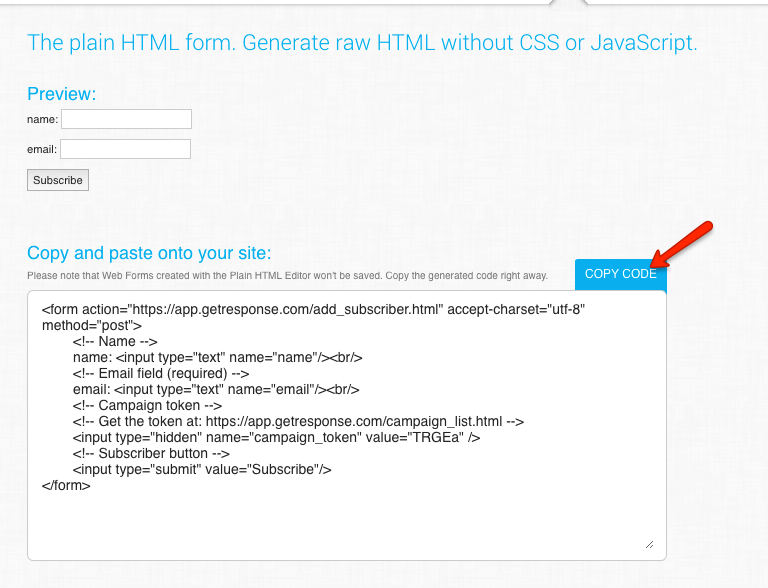The height and width of the screenshot is (588, 768).
Task: Click the "<!-- Campaign token -->" comment line
Action: point(147,405)
